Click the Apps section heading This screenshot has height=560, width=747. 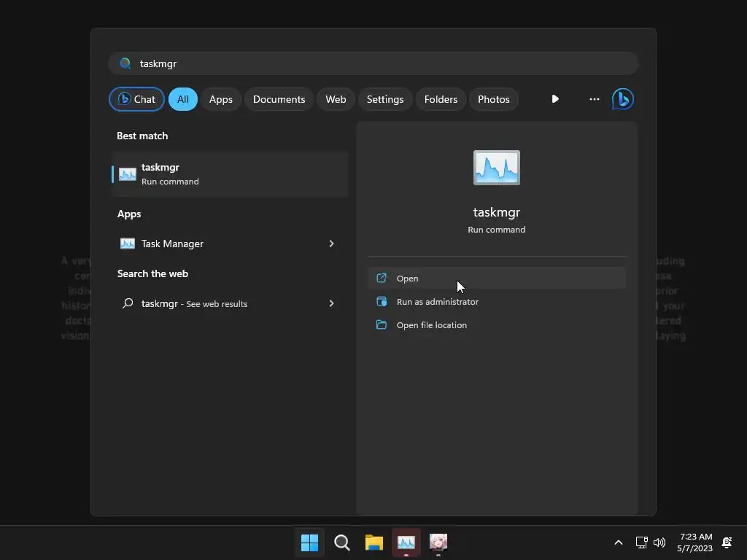coord(129,214)
